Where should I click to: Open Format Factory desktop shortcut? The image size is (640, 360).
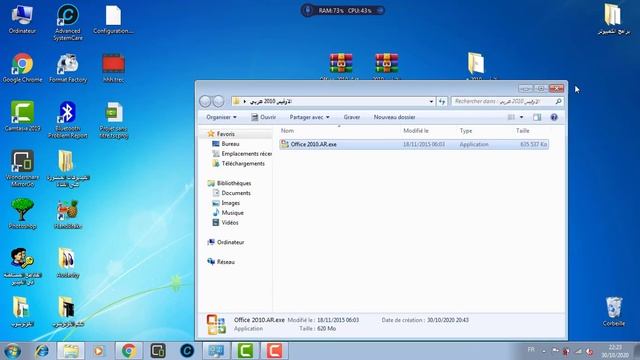tap(68, 68)
